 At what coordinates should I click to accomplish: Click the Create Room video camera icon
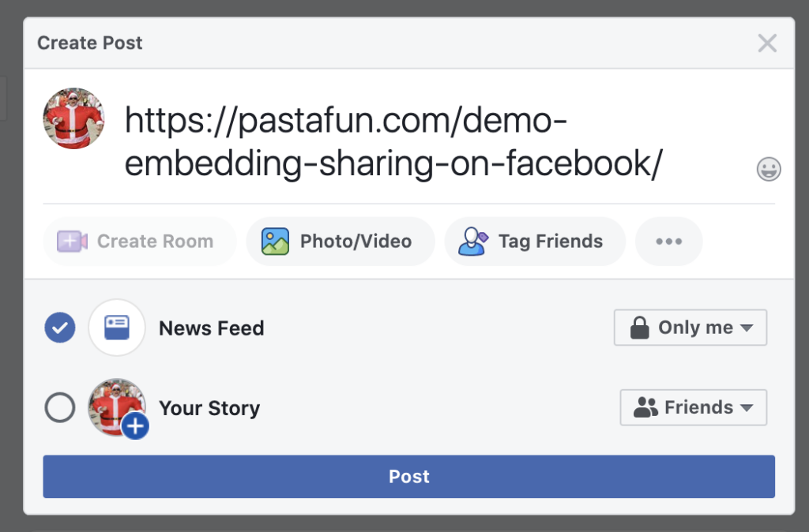(72, 242)
